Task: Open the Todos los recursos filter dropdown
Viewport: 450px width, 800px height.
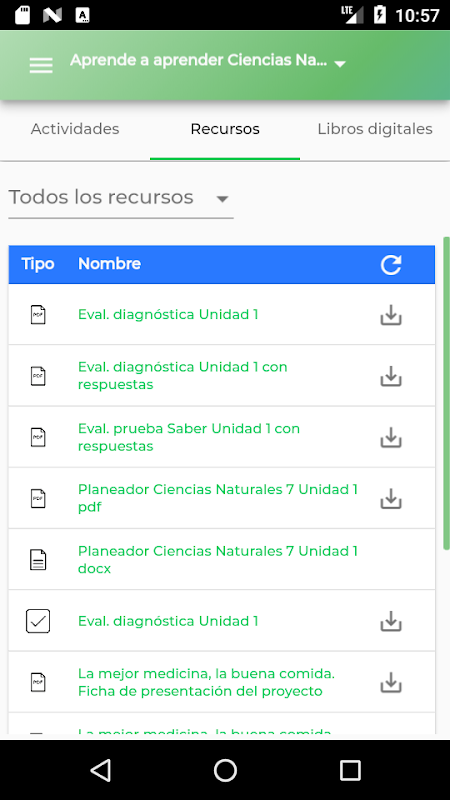Action: [121, 198]
